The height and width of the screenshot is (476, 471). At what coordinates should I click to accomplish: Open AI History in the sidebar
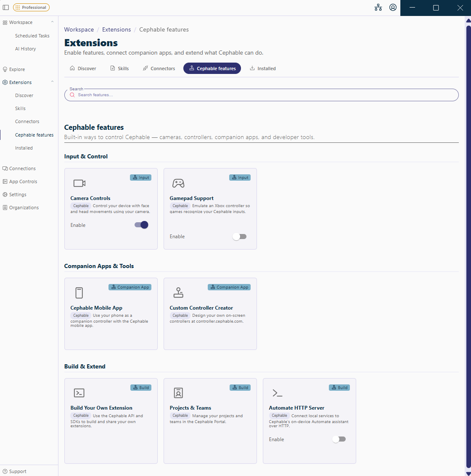point(26,49)
